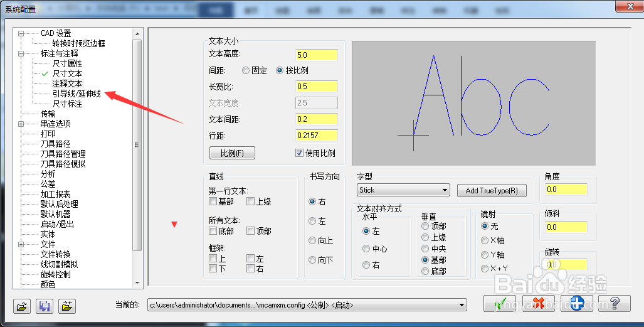Image resolution: width=644 pixels, height=327 pixels.
Task: Click the merge configuration file folder icon
Action: [67, 306]
